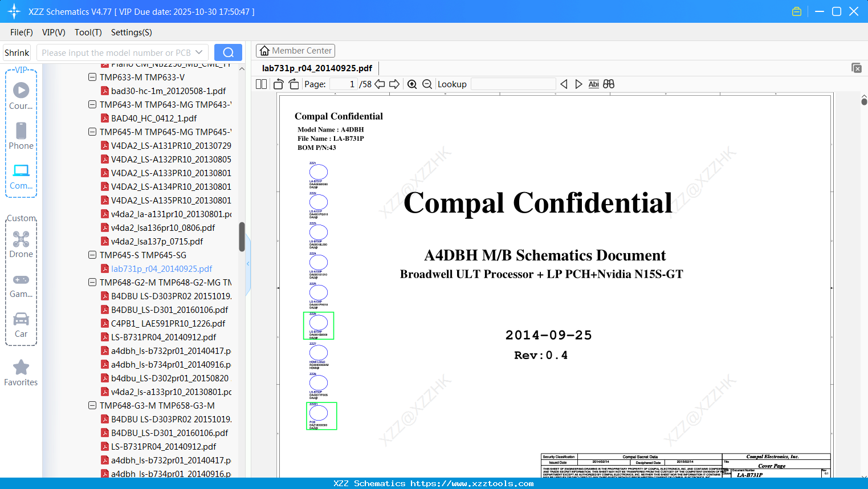Click the green-boxed ZZZ6 LS-B734P symbol
Screen dimensions: 868x489
[319, 325]
